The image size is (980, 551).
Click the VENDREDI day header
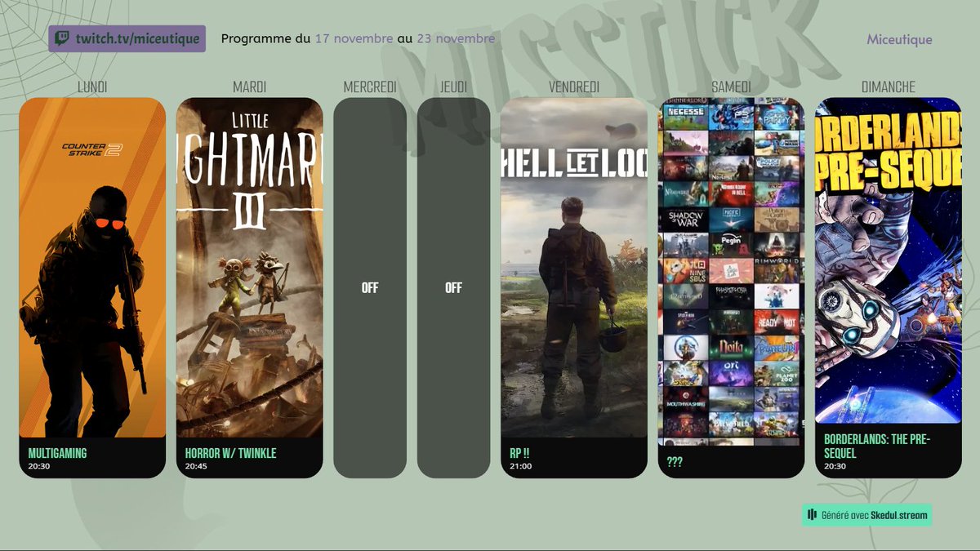pos(574,87)
